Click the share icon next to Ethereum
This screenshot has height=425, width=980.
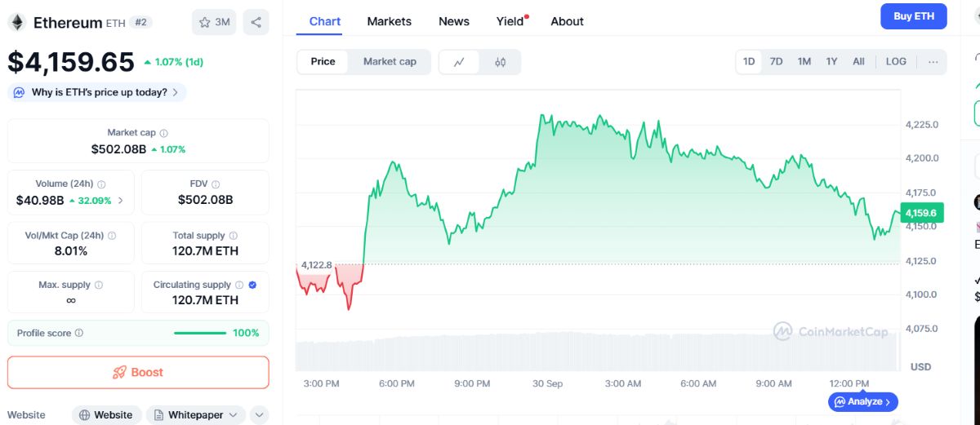coord(256,22)
